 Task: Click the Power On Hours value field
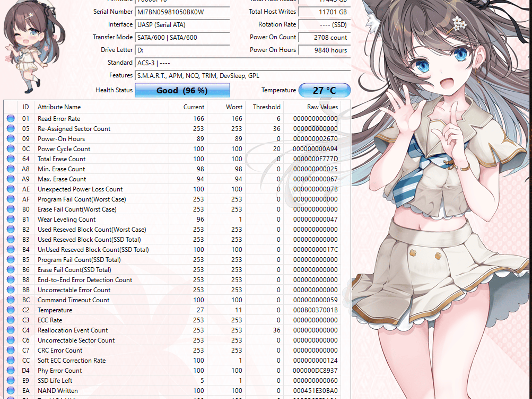tap(324, 50)
